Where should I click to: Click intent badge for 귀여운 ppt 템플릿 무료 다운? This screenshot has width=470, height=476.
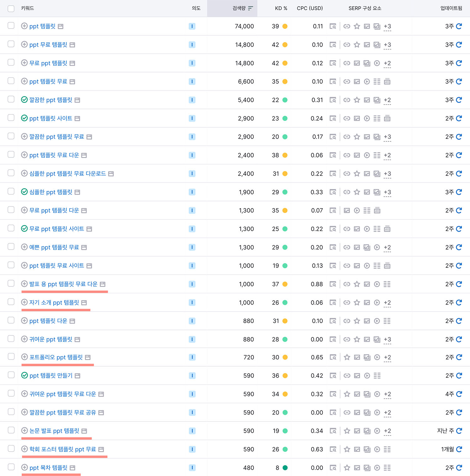point(192,394)
